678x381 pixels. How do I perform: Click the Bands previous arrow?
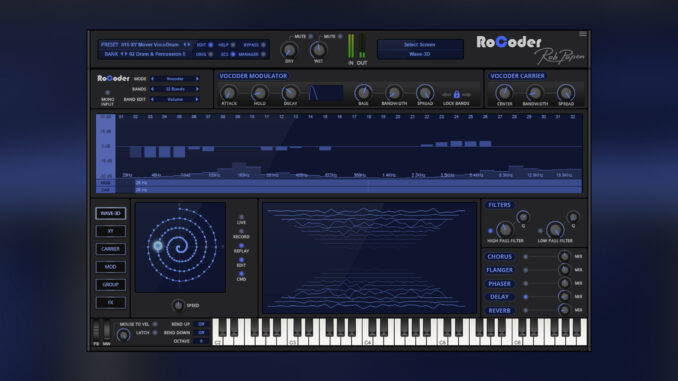pyautogui.click(x=152, y=89)
